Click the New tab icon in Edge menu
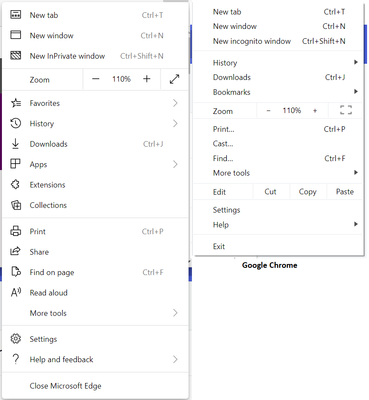 (16, 15)
